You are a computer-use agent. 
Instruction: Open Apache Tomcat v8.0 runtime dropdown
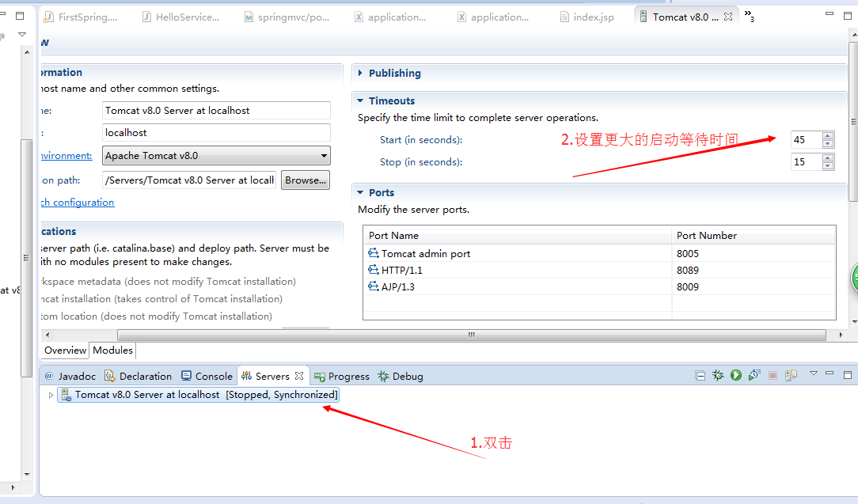point(324,156)
